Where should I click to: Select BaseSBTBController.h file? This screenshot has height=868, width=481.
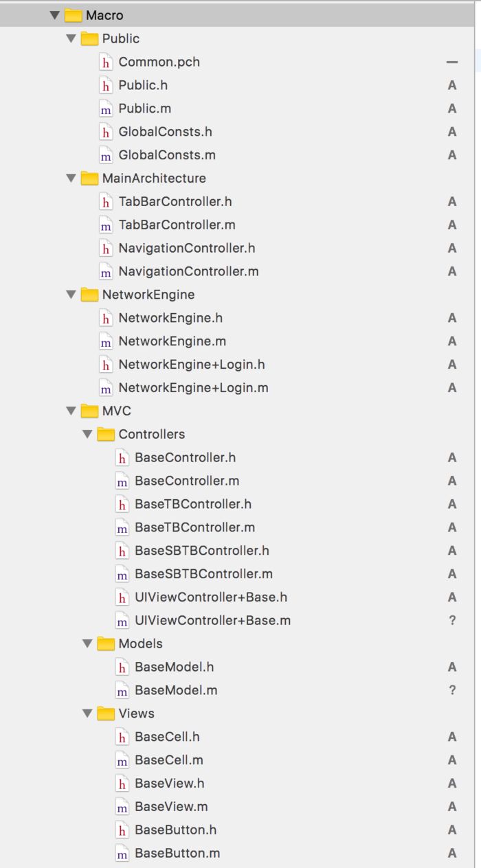(x=201, y=551)
